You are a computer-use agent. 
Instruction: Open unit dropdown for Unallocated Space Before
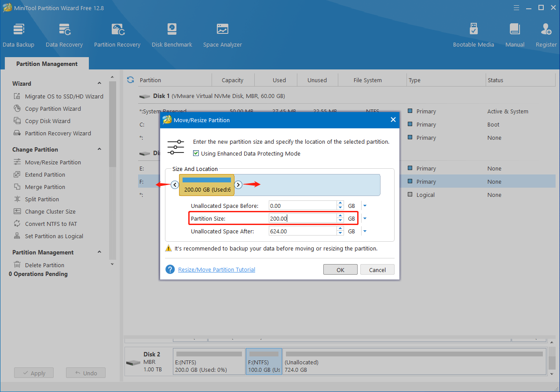[365, 206]
